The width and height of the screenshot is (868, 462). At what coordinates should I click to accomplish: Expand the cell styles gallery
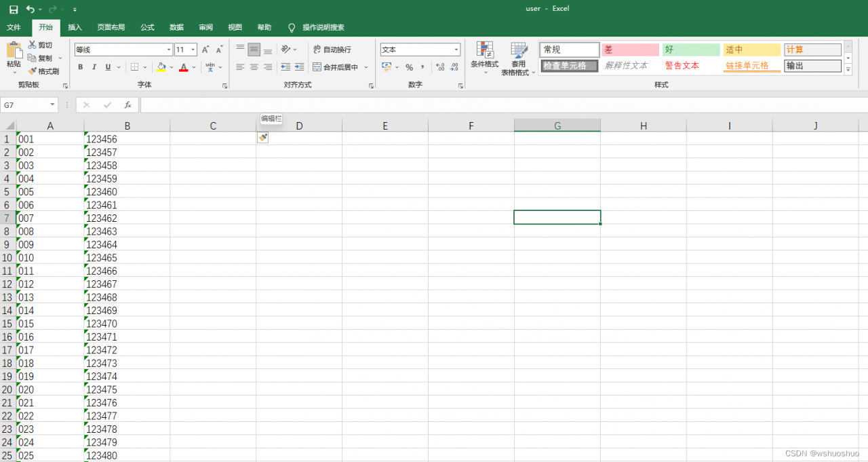pos(848,70)
